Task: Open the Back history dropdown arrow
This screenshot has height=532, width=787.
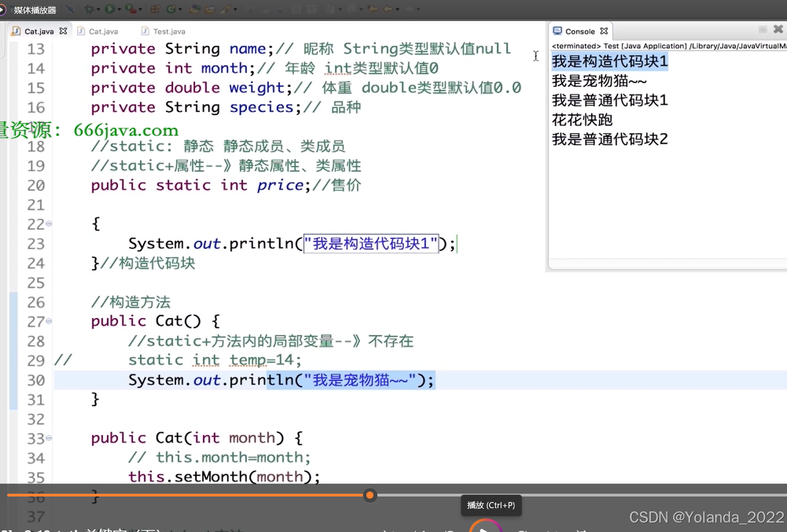Action: pyautogui.click(x=397, y=9)
